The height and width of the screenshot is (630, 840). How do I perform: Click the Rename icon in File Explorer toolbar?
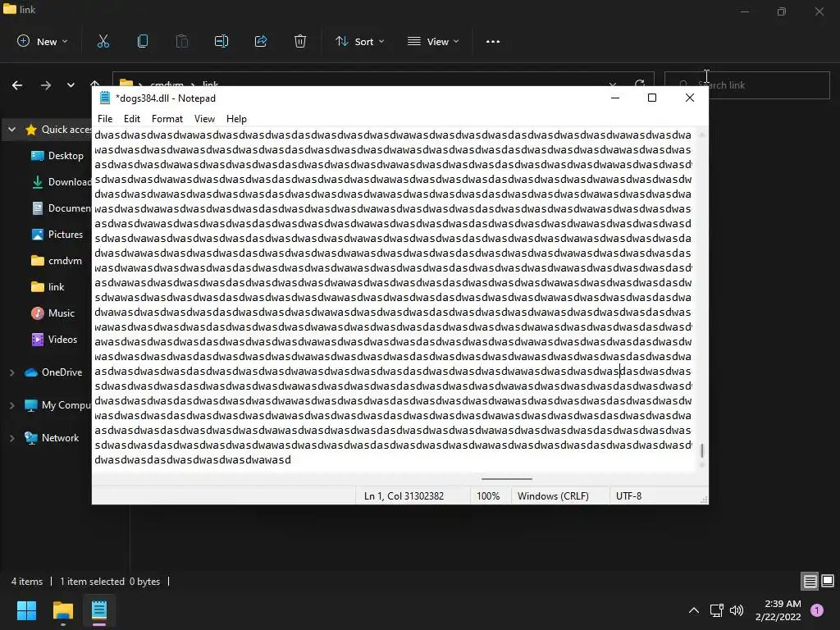click(x=221, y=41)
